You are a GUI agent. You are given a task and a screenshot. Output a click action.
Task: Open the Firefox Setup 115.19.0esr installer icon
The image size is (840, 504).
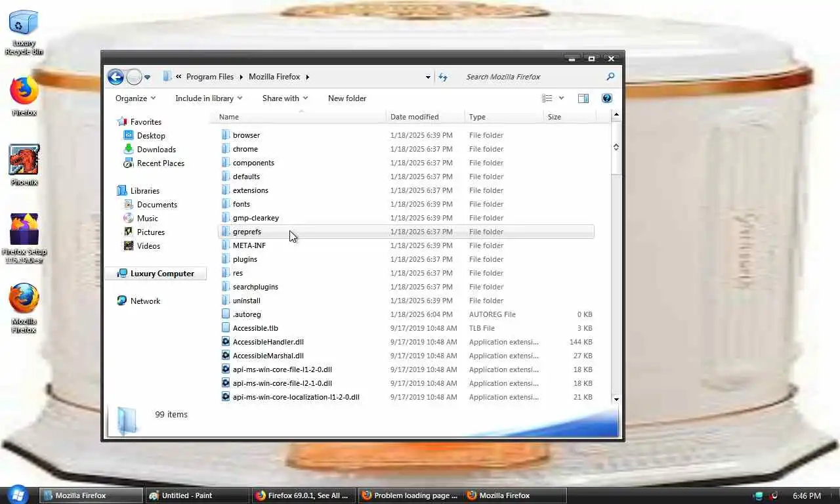[x=24, y=238]
